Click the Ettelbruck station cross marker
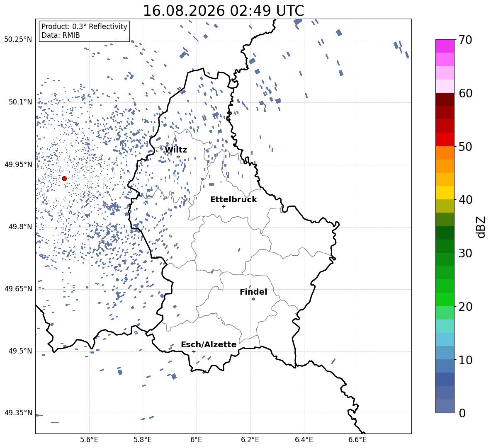 coord(224,206)
